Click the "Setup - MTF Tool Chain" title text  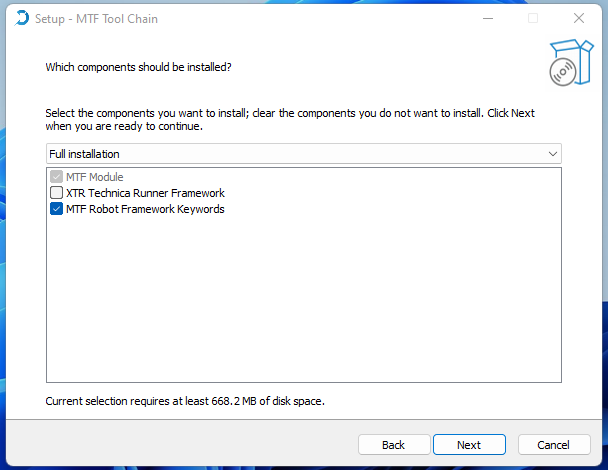(97, 18)
